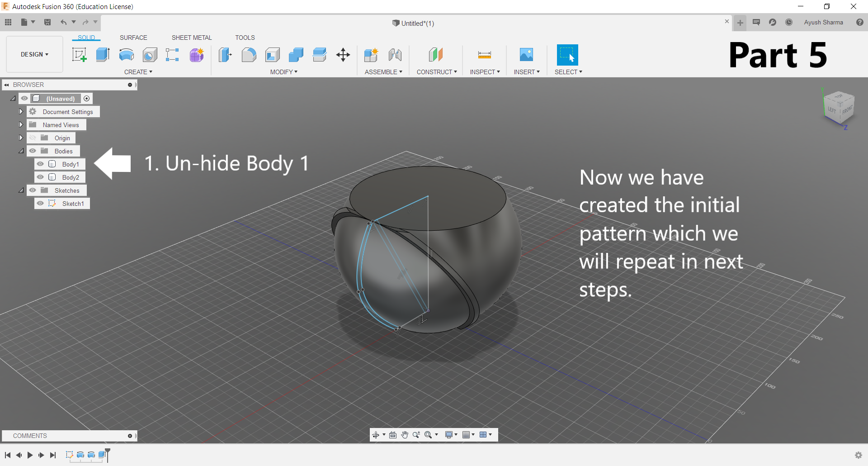The height and width of the screenshot is (466, 868).
Task: Select the Create Sketch tool
Action: point(79,55)
